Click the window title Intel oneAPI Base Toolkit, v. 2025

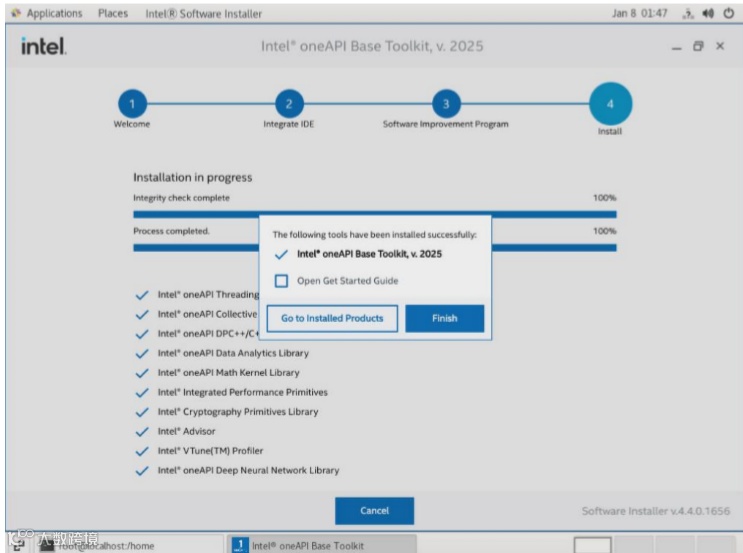click(372, 46)
